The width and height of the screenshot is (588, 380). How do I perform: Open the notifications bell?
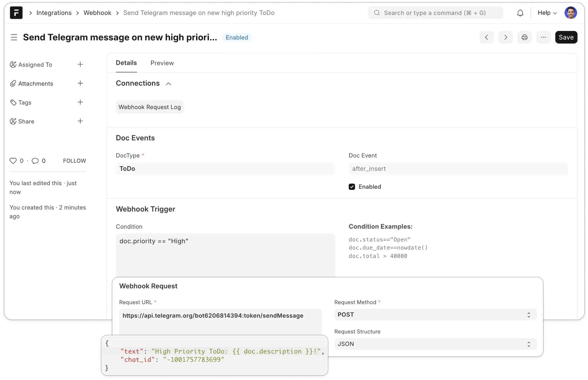coord(520,13)
